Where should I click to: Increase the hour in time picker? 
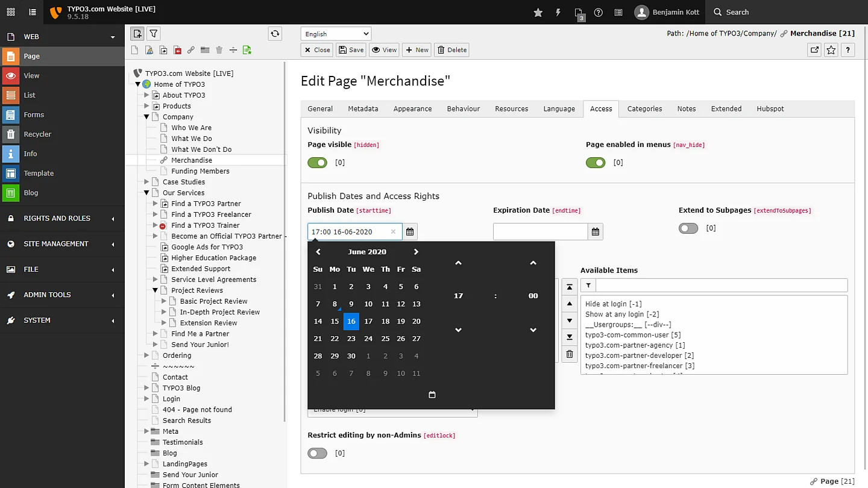pos(458,263)
